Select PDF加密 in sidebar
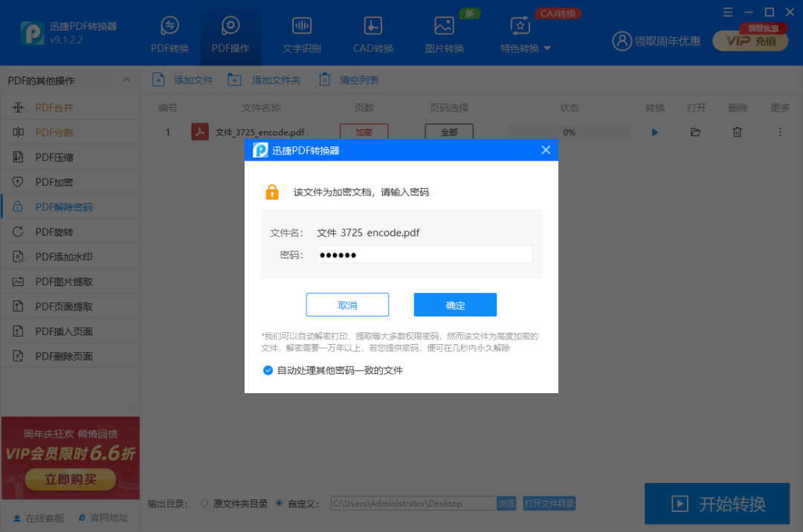 tap(70, 182)
